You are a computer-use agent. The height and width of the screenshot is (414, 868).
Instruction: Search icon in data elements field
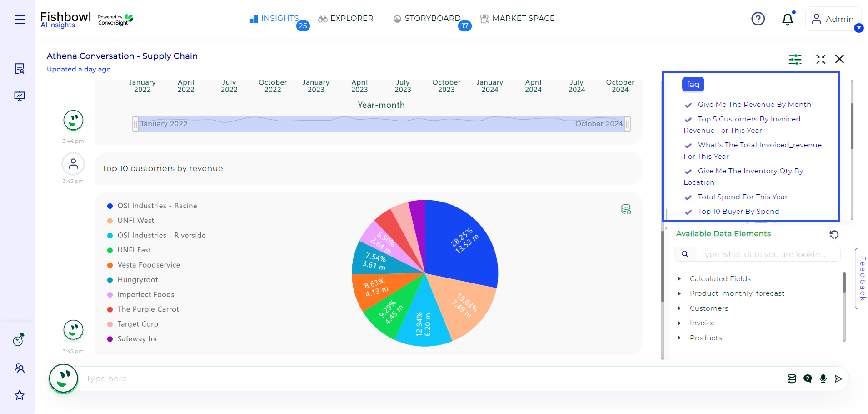point(685,254)
